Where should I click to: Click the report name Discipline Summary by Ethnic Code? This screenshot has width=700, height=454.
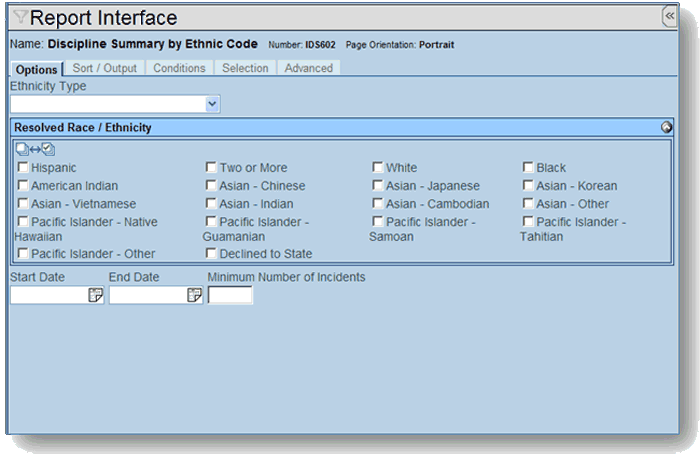tap(153, 44)
